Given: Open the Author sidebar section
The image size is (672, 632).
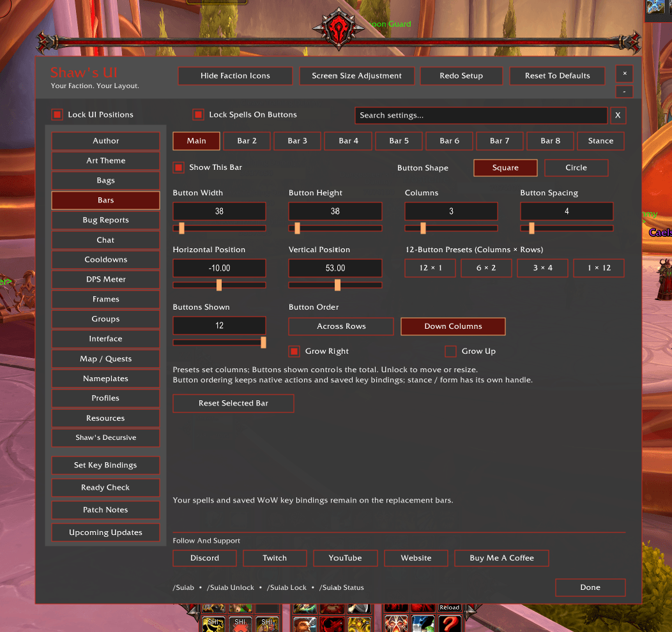Looking at the screenshot, I should click(x=106, y=141).
